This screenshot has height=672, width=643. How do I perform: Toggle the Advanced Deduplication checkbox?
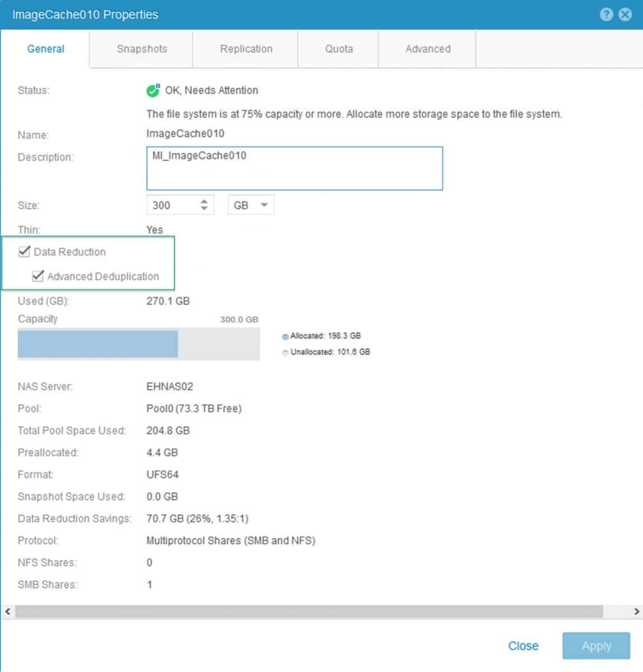pos(38,276)
